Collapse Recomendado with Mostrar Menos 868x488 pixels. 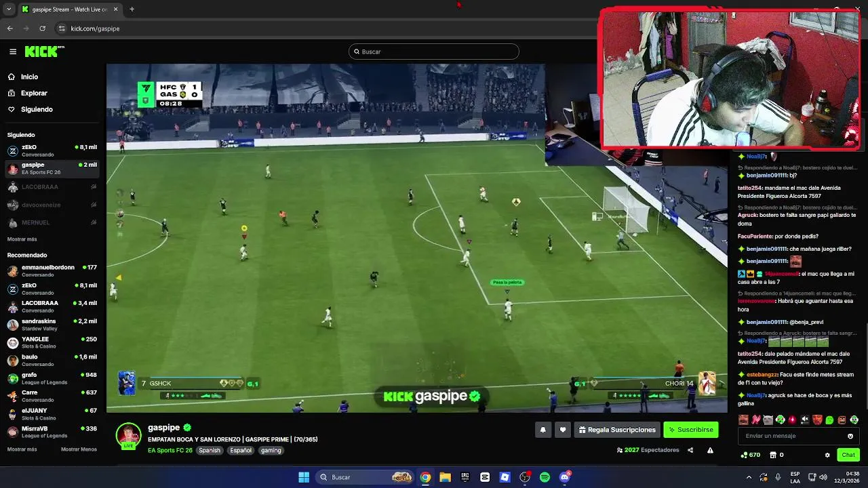tap(79, 449)
